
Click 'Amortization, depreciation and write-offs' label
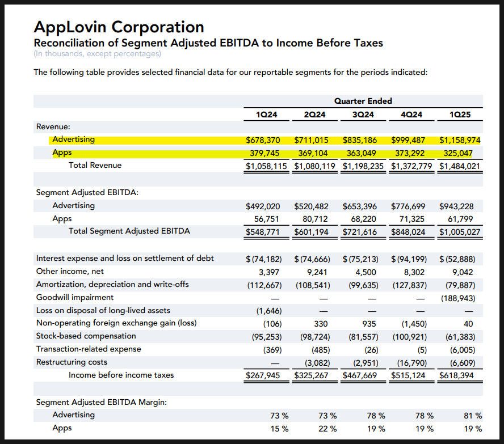pos(112,285)
